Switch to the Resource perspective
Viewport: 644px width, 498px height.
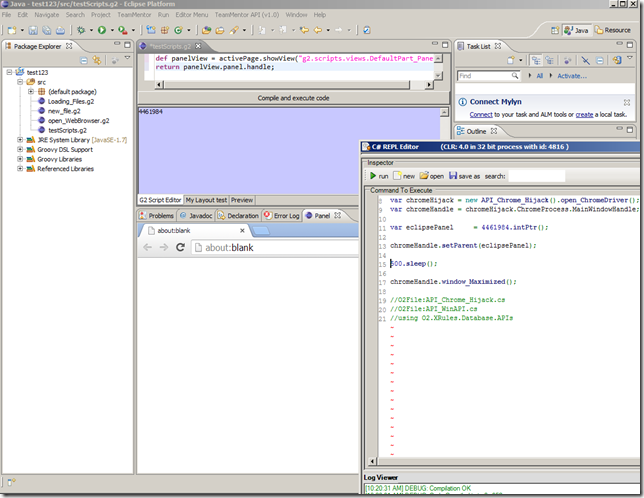(x=614, y=31)
